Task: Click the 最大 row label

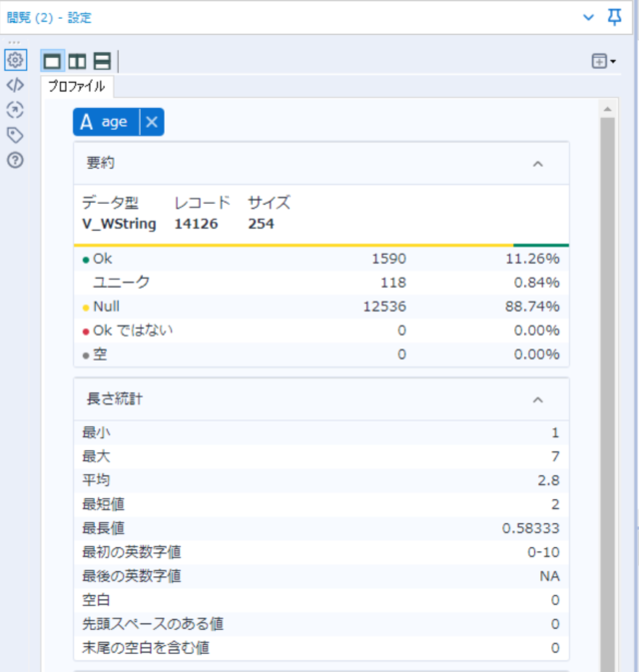Action: click(96, 456)
